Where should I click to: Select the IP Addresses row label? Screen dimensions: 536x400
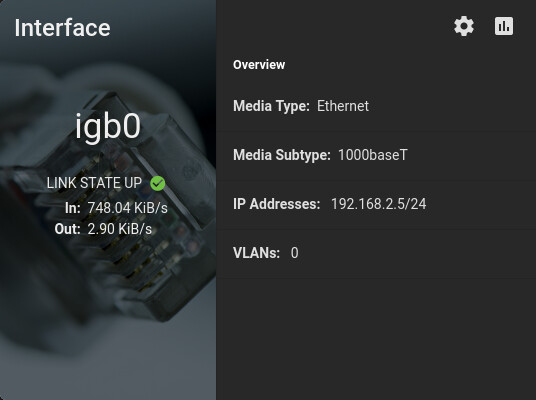click(x=277, y=204)
